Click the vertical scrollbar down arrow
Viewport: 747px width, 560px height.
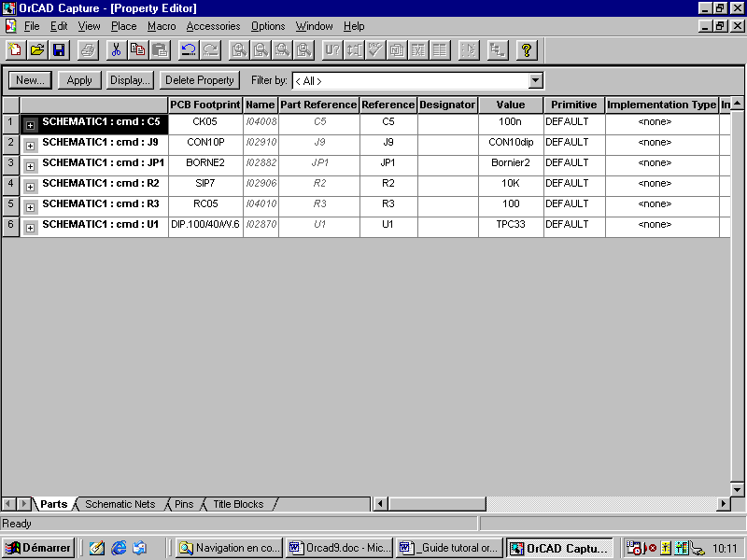(737, 489)
